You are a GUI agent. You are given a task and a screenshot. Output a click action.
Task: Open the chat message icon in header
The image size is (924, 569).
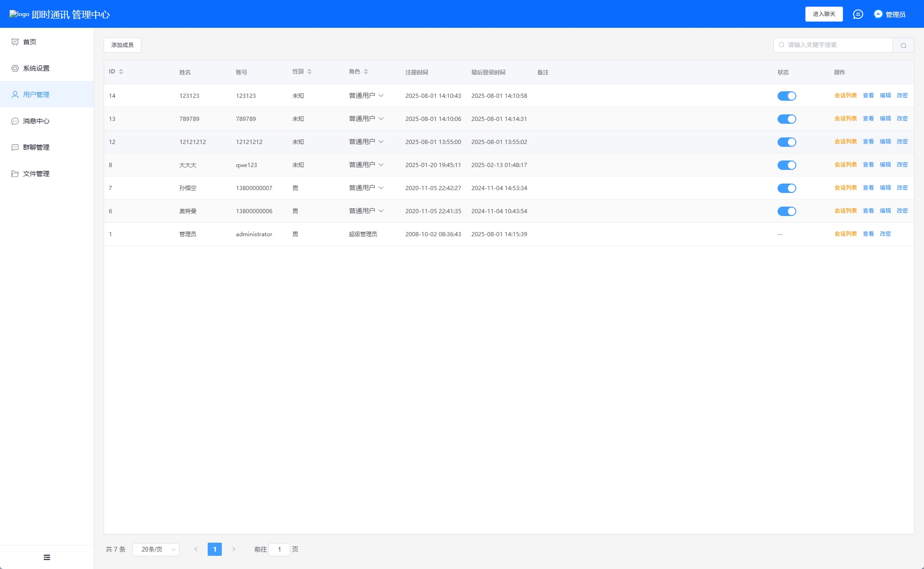coord(858,14)
